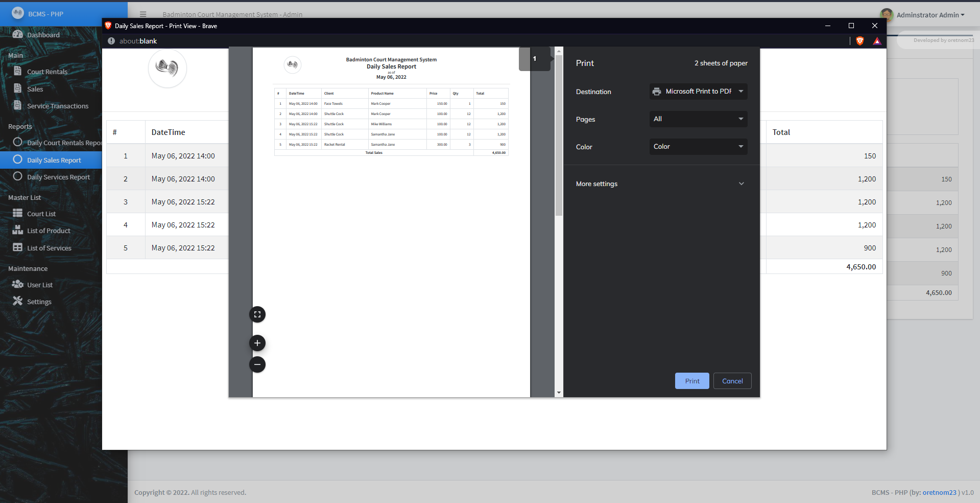The image size is (980, 503).
Task: Open the Administrator Admin user dropdown
Action: pyautogui.click(x=930, y=15)
